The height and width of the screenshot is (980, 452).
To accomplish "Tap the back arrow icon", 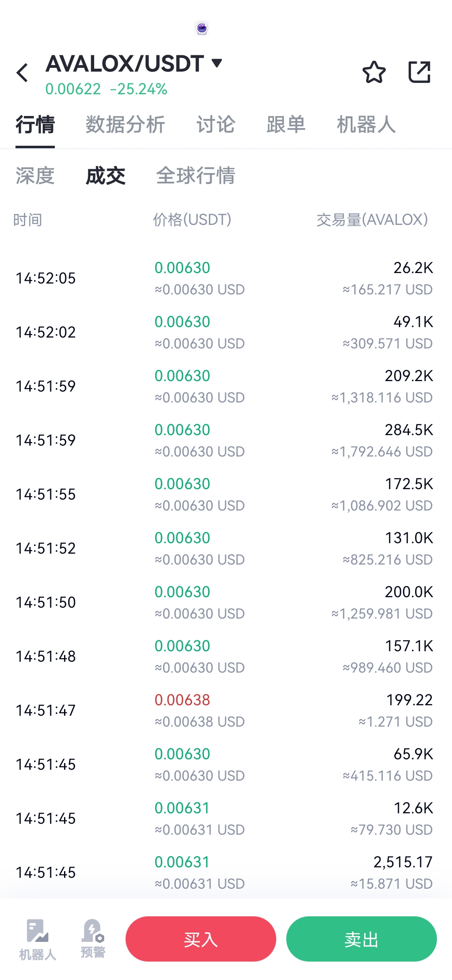I will pos(22,72).
